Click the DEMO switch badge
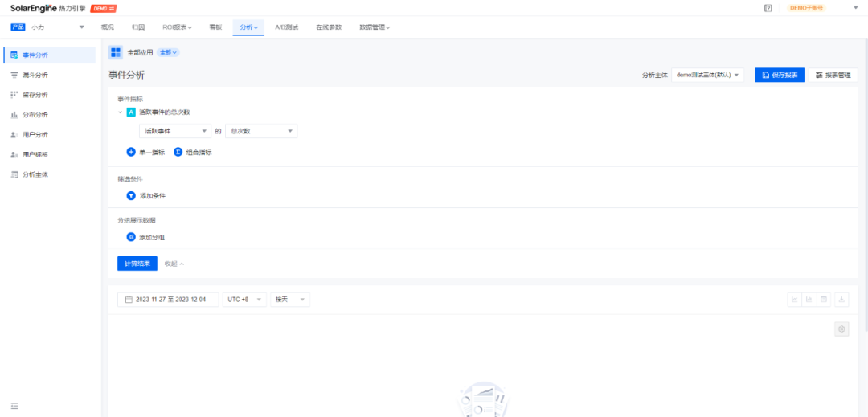 pos(104,9)
